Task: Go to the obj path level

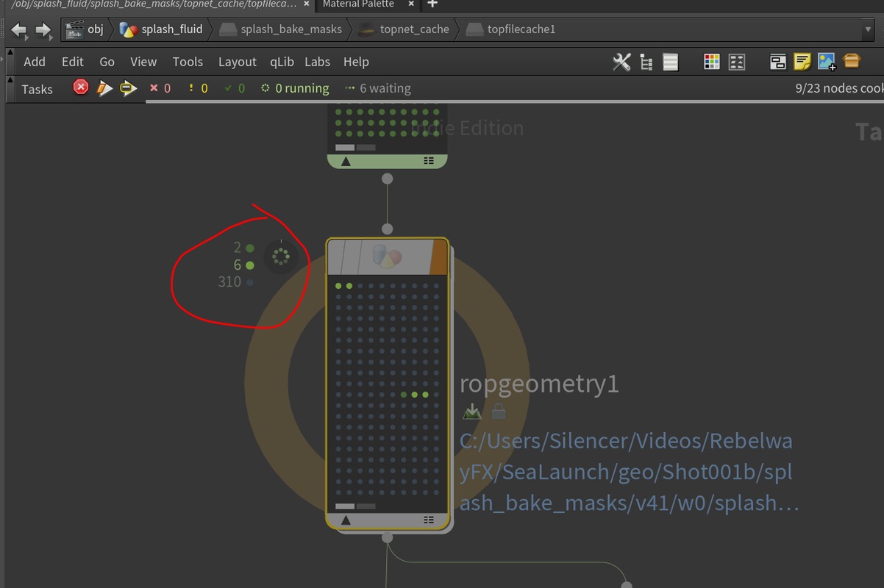Action: [x=85, y=29]
